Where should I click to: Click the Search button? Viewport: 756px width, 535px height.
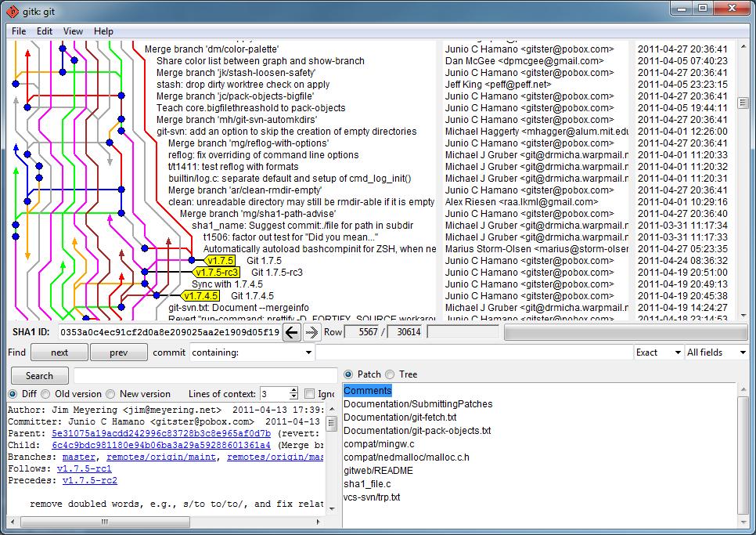[40, 375]
